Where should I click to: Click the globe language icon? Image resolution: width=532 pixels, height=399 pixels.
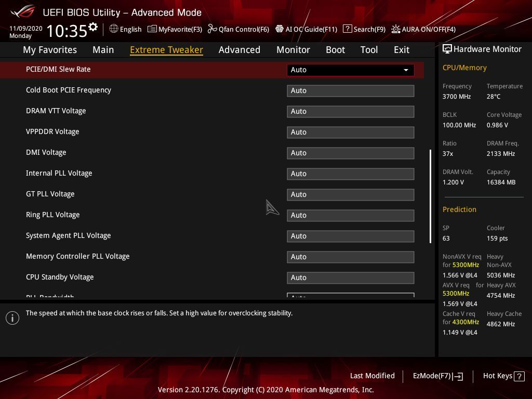tap(114, 29)
